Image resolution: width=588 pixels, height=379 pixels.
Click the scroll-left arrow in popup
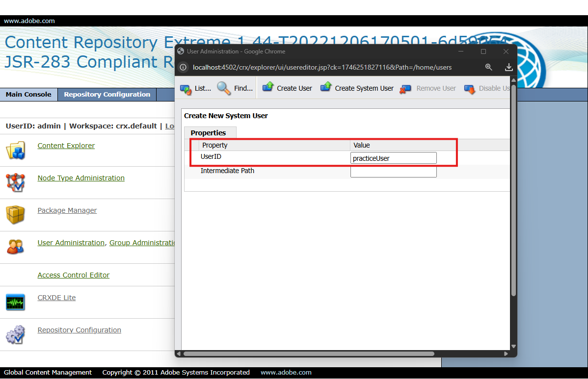pos(179,354)
